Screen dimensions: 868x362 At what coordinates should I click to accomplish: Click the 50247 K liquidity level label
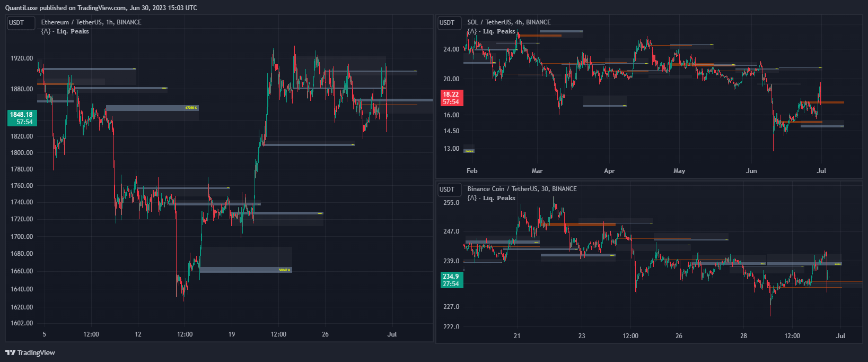285,270
